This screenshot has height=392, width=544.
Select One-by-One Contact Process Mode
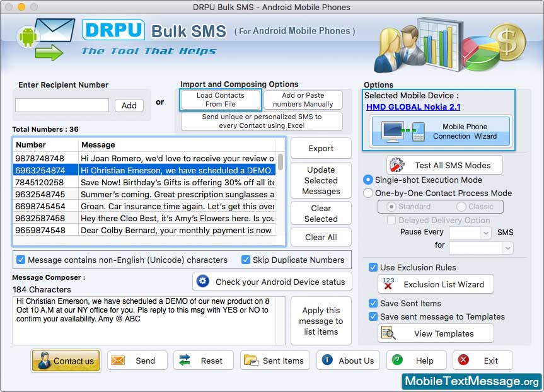(x=367, y=193)
